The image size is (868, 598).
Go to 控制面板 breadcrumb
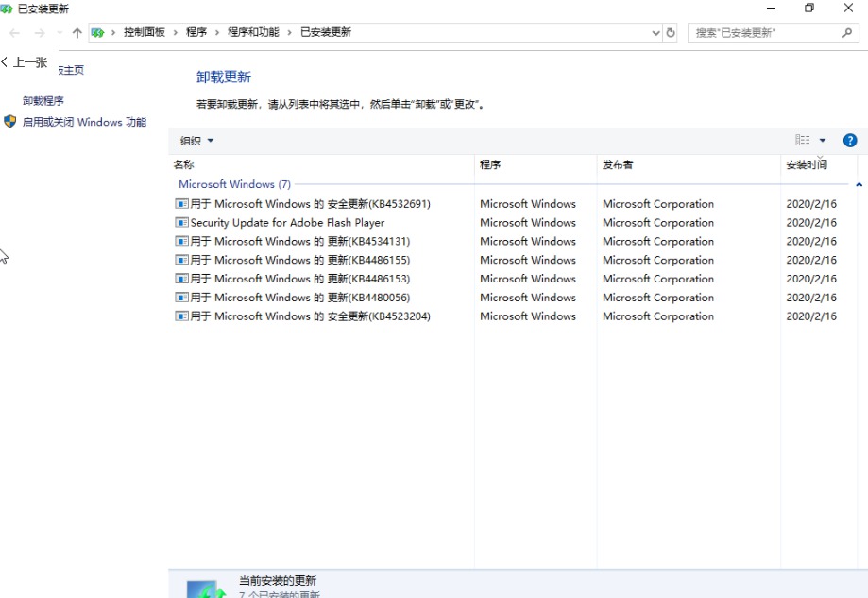(x=144, y=32)
